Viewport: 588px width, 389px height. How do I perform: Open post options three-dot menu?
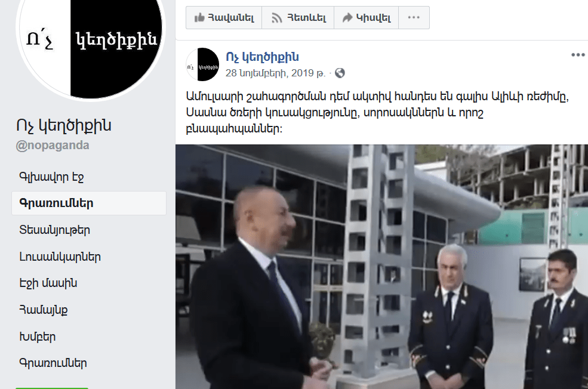pyautogui.click(x=578, y=55)
